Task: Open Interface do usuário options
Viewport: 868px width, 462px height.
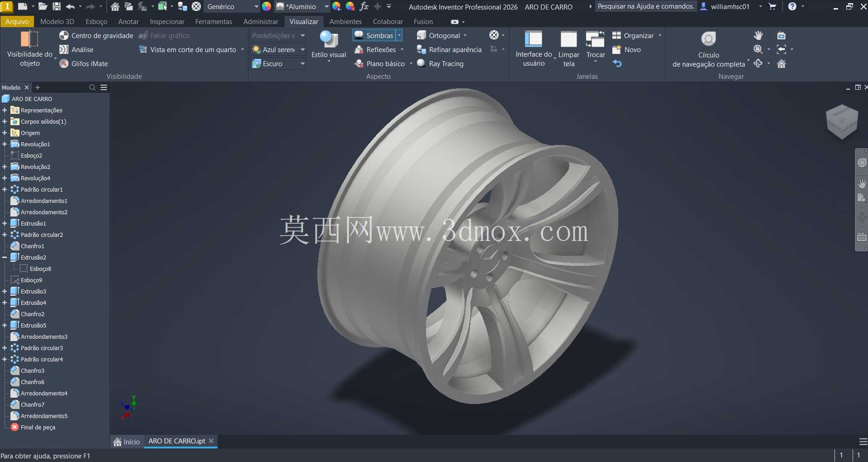Action: click(533, 49)
